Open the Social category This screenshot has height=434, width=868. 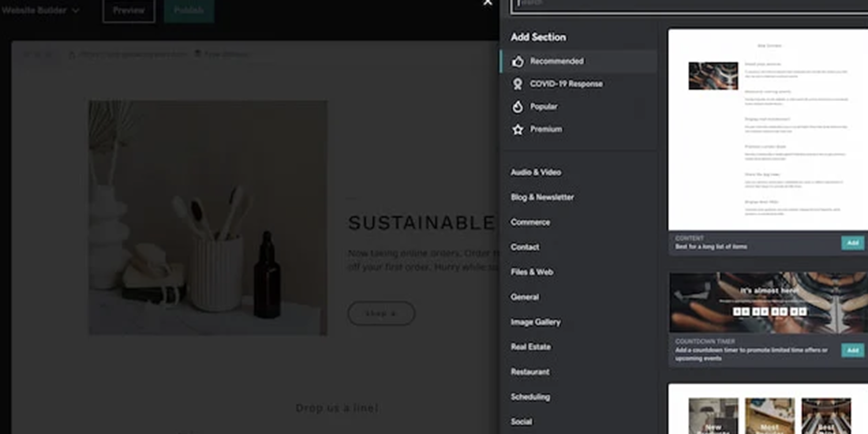coord(522,421)
